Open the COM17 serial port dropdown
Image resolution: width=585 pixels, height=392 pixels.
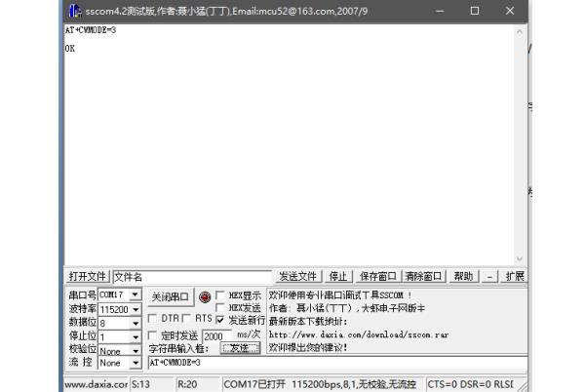pos(136,294)
